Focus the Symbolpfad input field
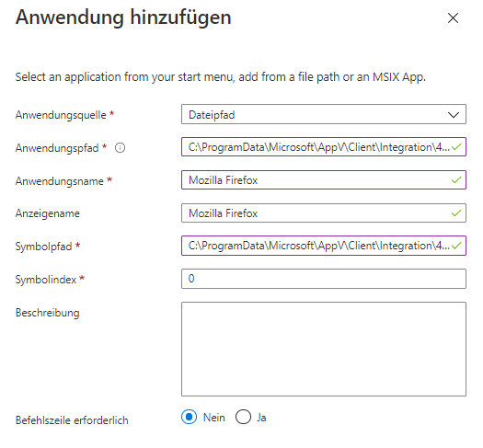The width and height of the screenshot is (483, 448). tap(324, 246)
